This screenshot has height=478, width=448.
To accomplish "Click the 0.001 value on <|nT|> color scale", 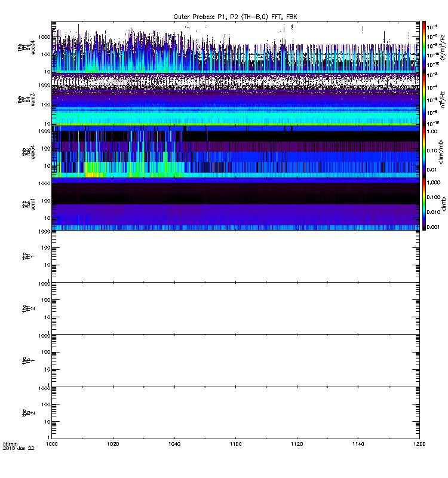I will click(x=434, y=227).
